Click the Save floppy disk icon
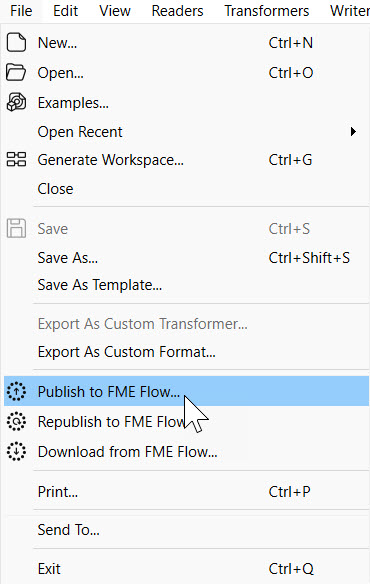 pyautogui.click(x=16, y=228)
